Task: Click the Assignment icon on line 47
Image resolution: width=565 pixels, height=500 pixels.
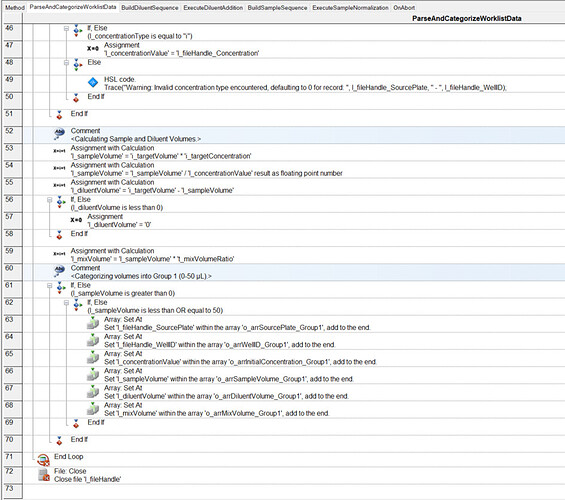Action: [x=93, y=48]
